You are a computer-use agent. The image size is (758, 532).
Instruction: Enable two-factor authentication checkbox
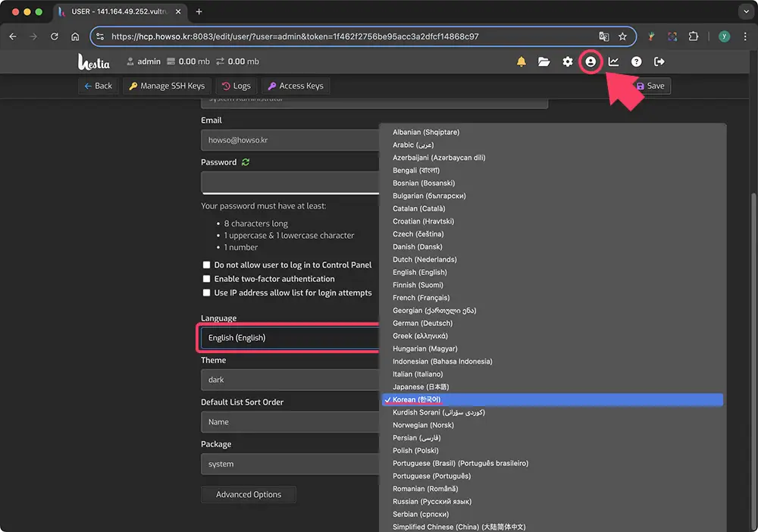206,279
